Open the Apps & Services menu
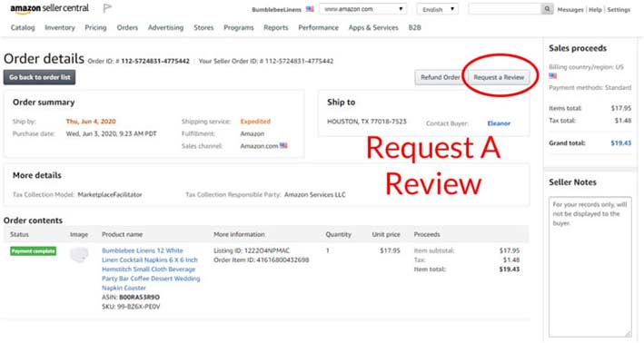Screen dimensions: 644x343 (373, 27)
